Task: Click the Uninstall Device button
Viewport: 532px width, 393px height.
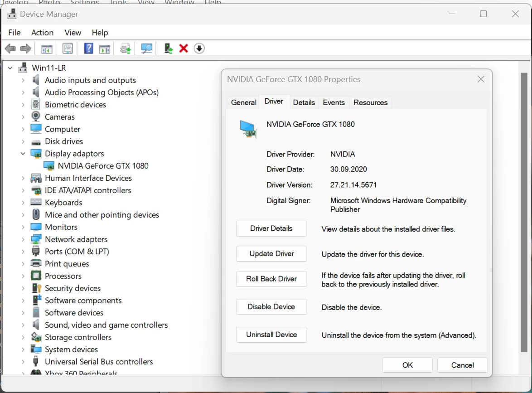Action: tap(271, 334)
